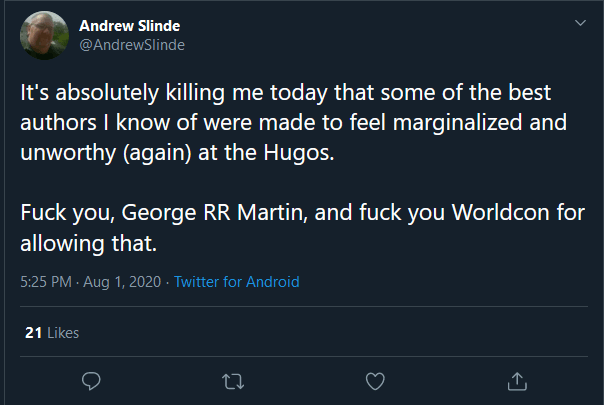Open the Twitter for Android source link
604x405 pixels.
(x=236, y=282)
